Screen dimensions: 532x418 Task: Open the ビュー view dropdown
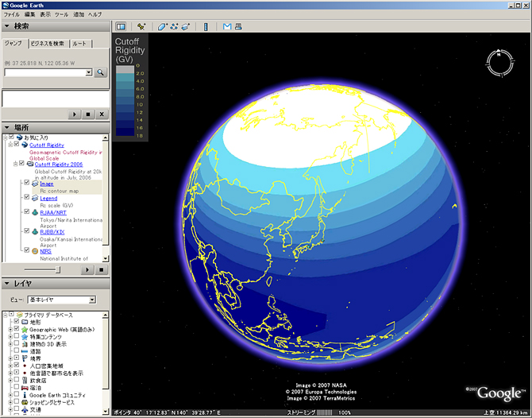pos(92,300)
